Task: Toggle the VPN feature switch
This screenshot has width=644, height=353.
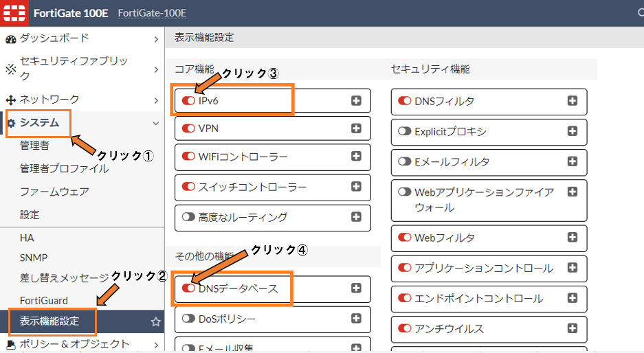Action: point(188,128)
